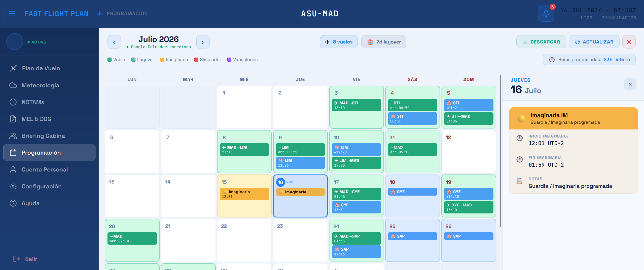Click the 7d layover filter chip
Image resolution: width=644 pixels, height=270 pixels.
tap(384, 42)
